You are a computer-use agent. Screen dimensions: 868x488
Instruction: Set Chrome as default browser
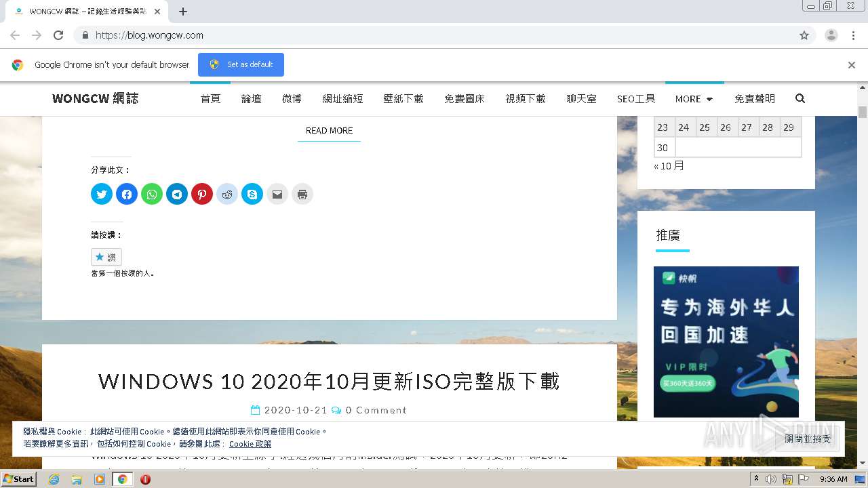tap(241, 64)
